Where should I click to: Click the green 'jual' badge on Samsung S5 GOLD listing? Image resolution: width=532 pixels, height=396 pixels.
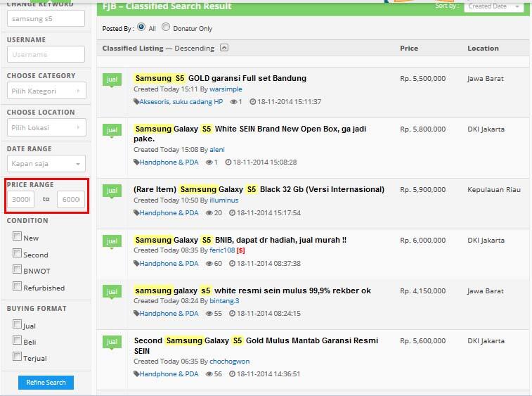tap(112, 79)
